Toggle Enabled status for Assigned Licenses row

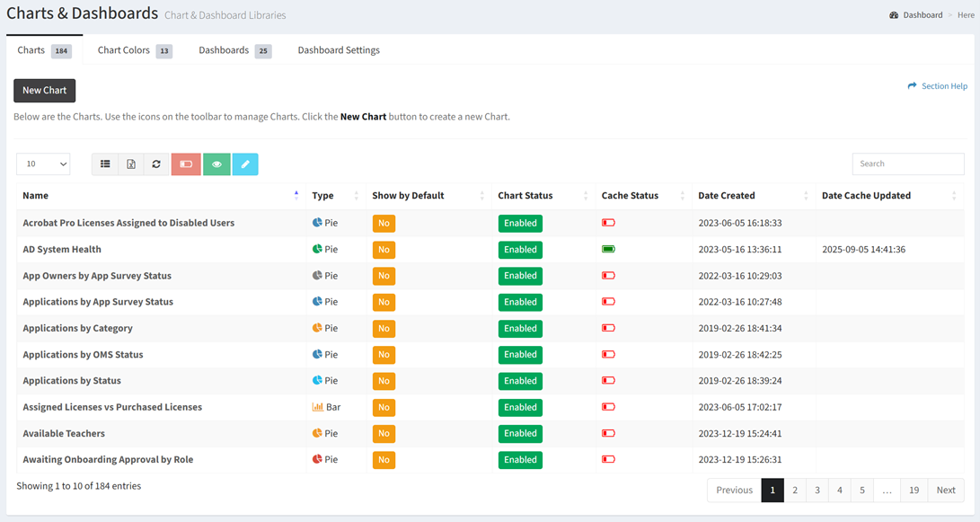pos(520,407)
